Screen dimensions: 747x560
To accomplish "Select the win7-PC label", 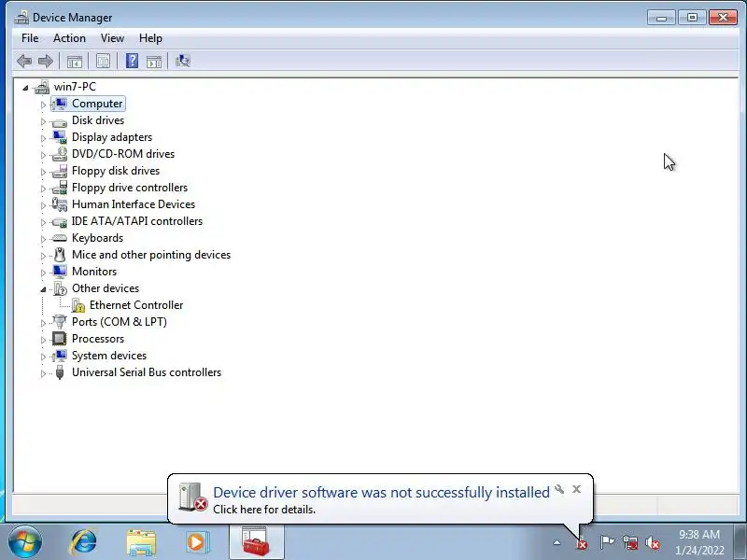I will (x=75, y=87).
